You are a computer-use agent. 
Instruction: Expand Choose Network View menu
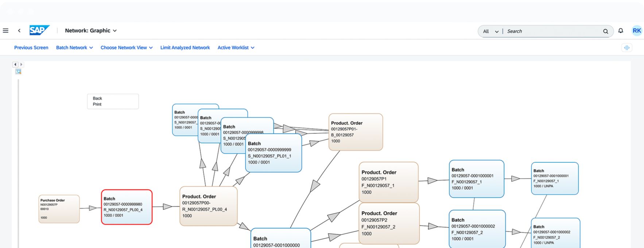pyautogui.click(x=127, y=48)
